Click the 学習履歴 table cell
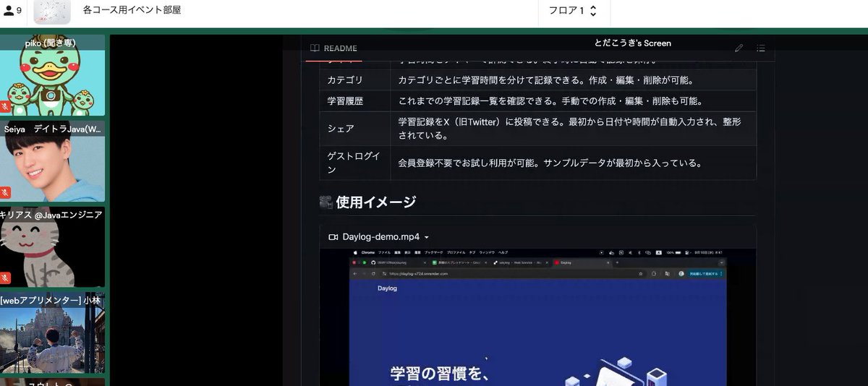868x386 pixels. pos(355,100)
